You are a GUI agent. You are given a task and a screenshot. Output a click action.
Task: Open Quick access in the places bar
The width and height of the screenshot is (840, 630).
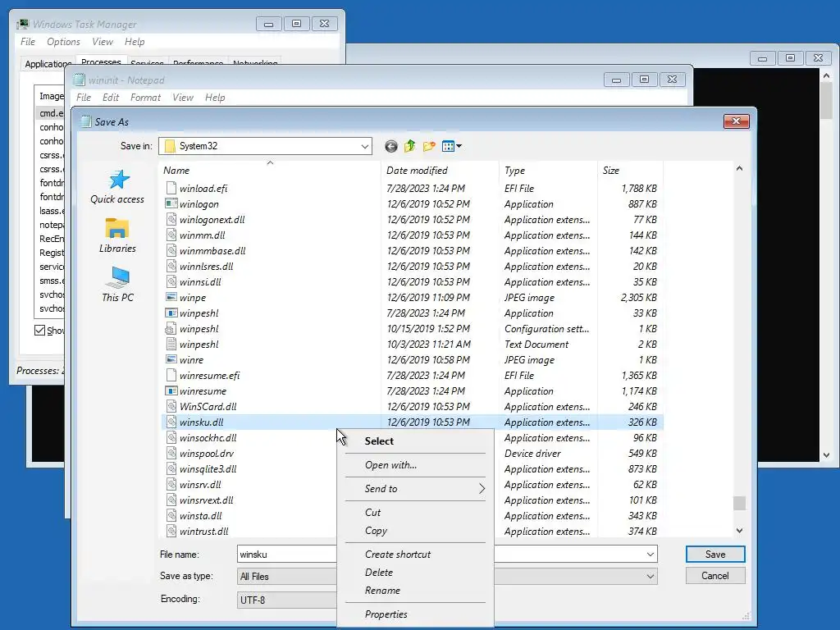117,187
